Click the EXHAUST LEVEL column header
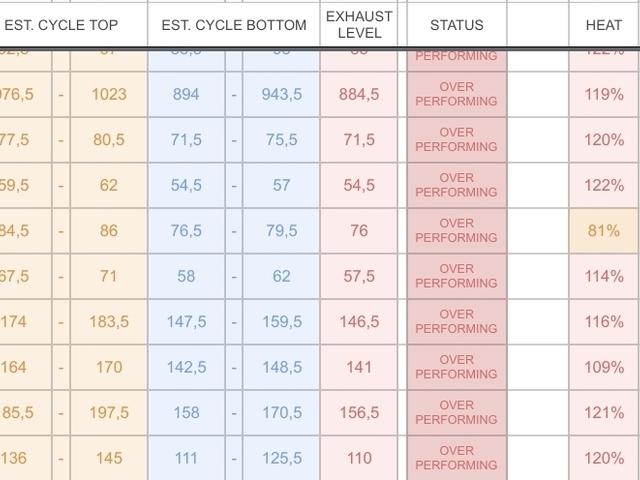Image resolution: width=640 pixels, height=480 pixels. pos(359,24)
